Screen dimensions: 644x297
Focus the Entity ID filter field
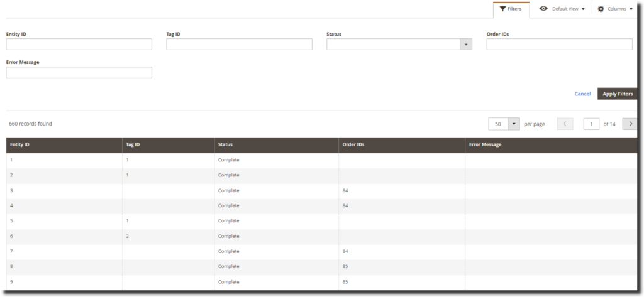(x=79, y=45)
